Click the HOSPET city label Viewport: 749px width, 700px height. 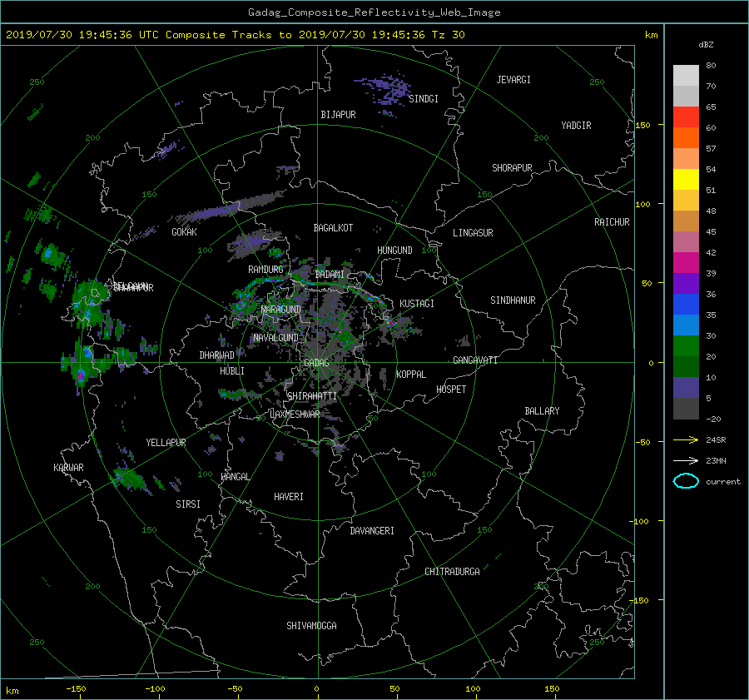[451, 390]
